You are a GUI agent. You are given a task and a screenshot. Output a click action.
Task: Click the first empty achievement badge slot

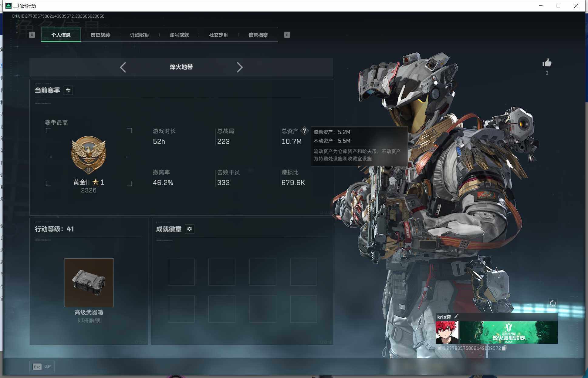pos(181,272)
